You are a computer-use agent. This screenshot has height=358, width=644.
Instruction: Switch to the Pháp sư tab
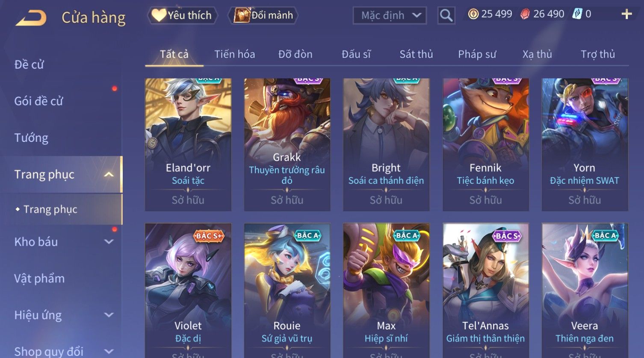point(477,54)
